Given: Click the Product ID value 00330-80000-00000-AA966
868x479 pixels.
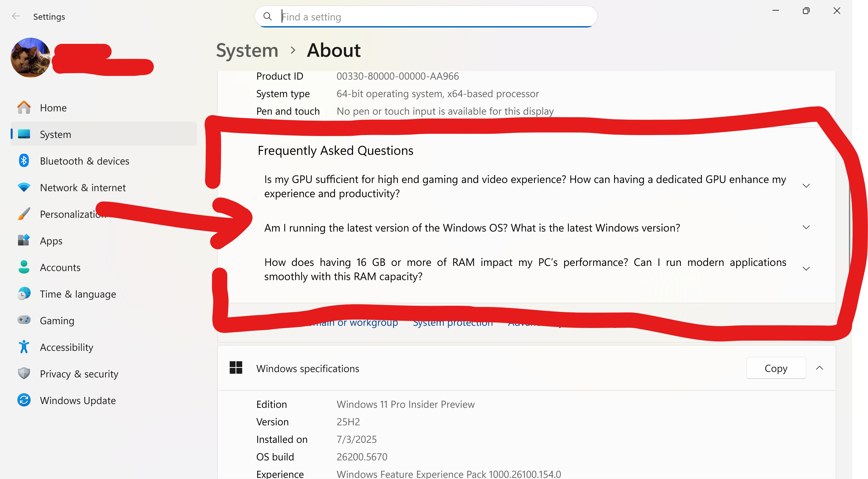Looking at the screenshot, I should (x=398, y=77).
